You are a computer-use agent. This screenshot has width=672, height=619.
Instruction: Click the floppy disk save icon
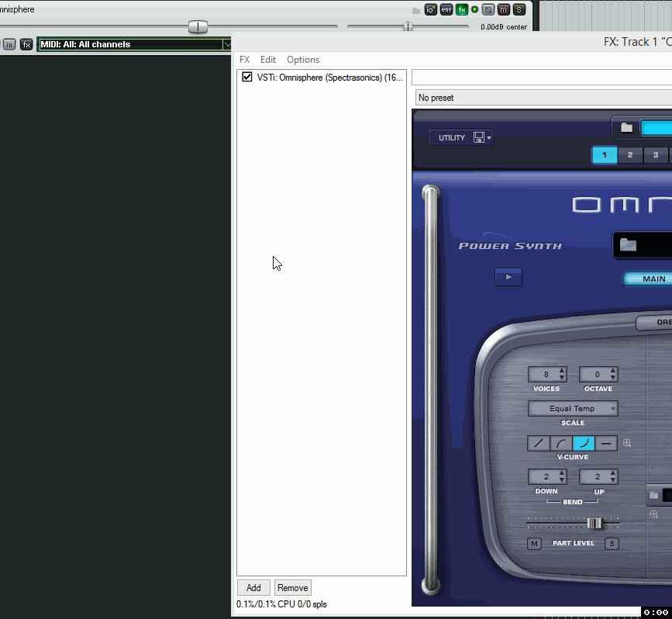tap(479, 137)
